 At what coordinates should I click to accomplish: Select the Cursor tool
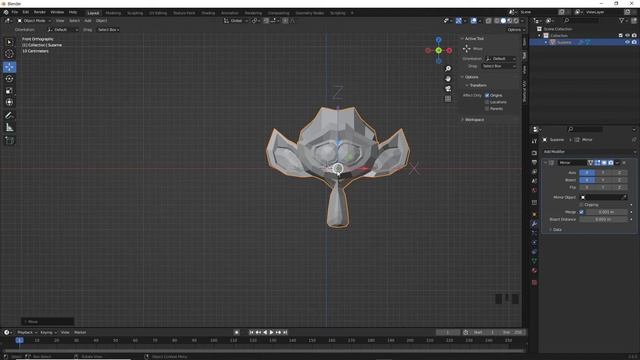click(x=9, y=54)
